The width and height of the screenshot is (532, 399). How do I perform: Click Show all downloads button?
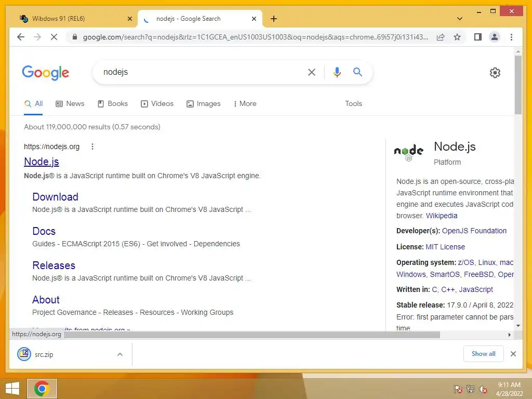tap(483, 354)
